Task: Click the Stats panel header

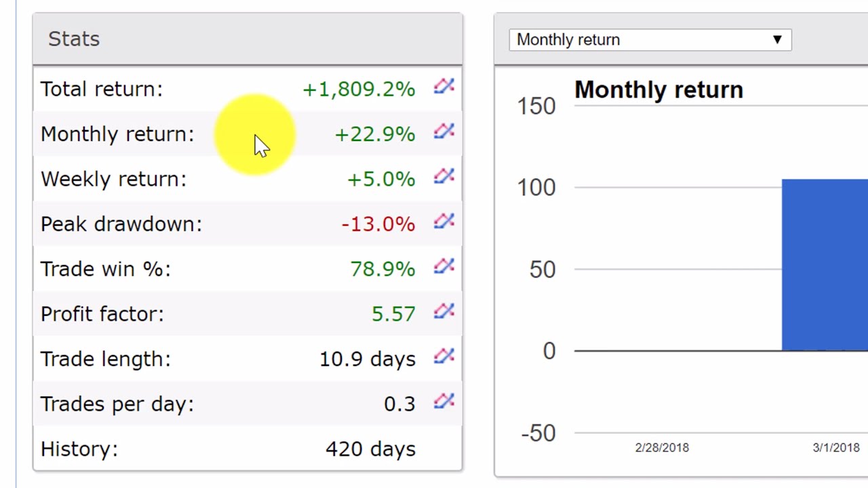Action: coord(248,39)
